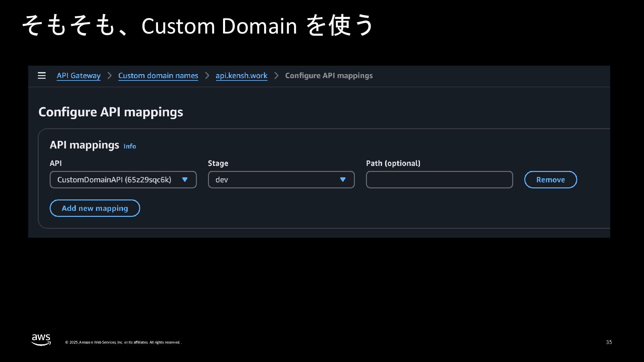Viewport: 644px width, 362px height.
Task: Click chevron after api.kensh.work breadcrumb
Action: 276,76
